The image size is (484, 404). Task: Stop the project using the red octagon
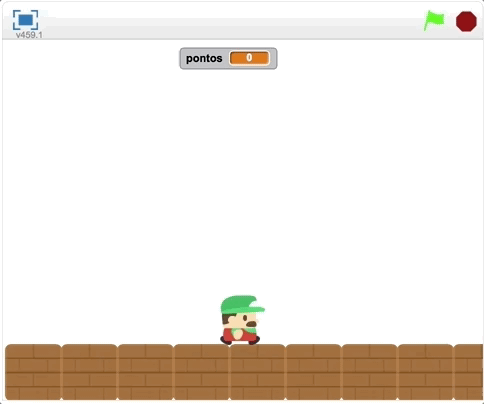coord(466,21)
